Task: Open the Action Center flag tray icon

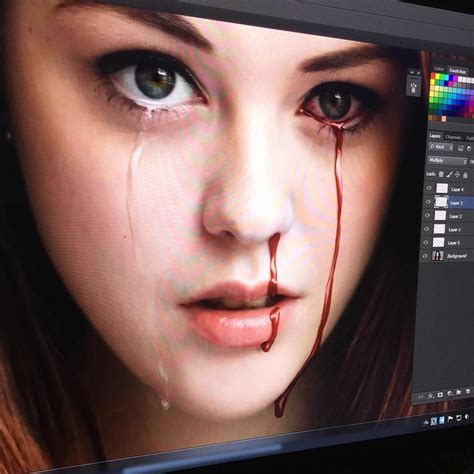Action: coord(450,419)
